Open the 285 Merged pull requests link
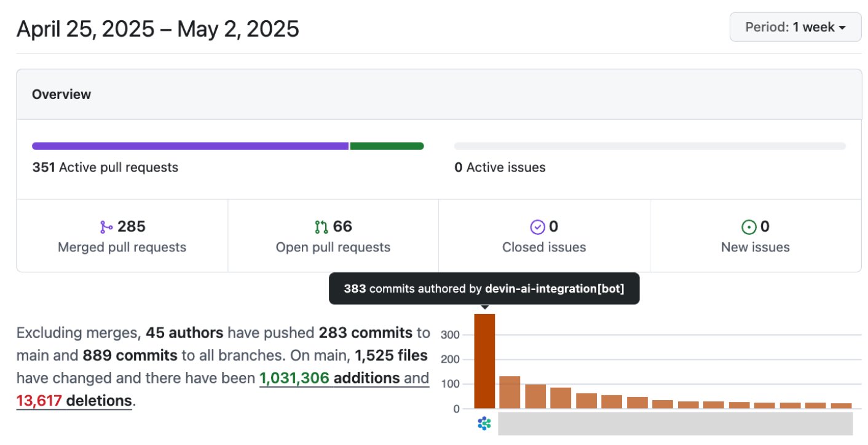The height and width of the screenshot is (445, 868). (122, 237)
